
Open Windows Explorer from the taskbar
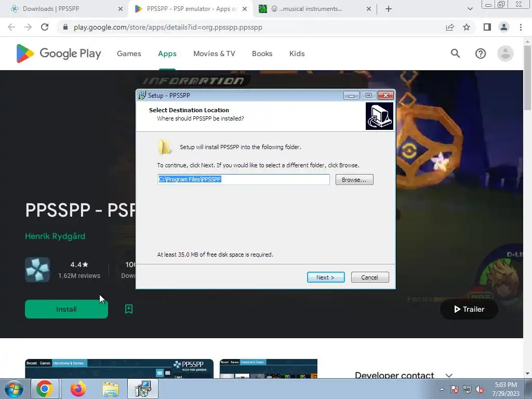pyautogui.click(x=111, y=389)
